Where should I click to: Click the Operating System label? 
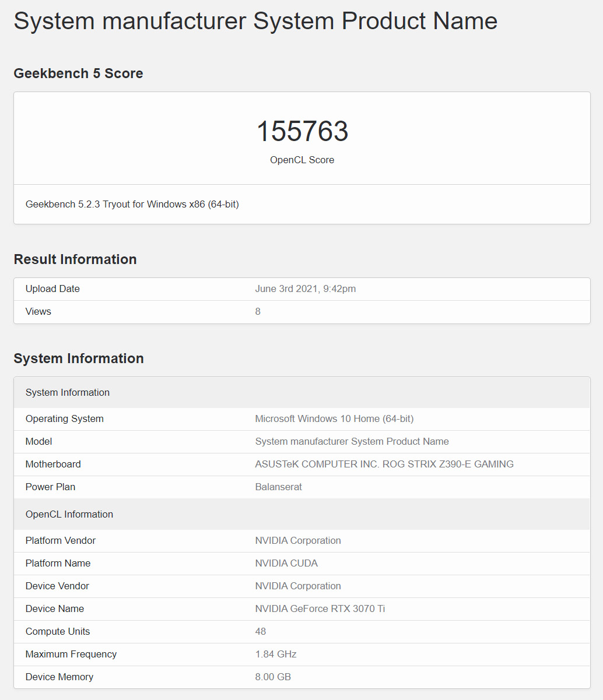pos(65,418)
